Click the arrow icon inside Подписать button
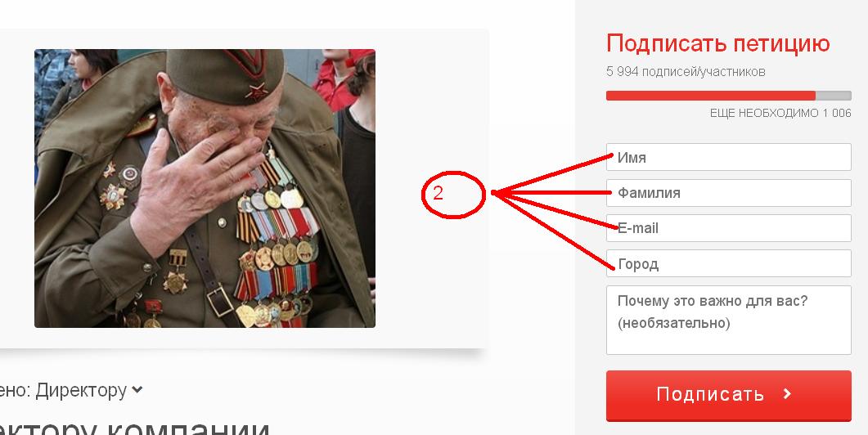 pyautogui.click(x=787, y=394)
